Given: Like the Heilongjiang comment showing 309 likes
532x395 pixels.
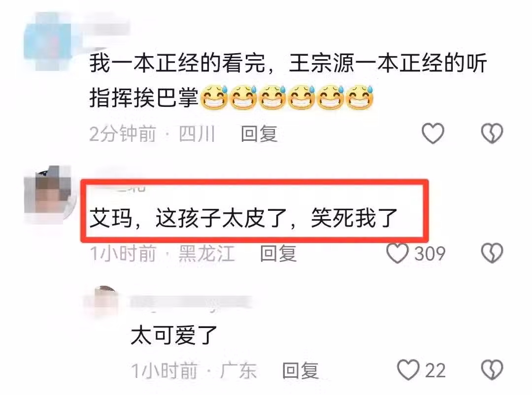Looking at the screenshot, I should (398, 253).
